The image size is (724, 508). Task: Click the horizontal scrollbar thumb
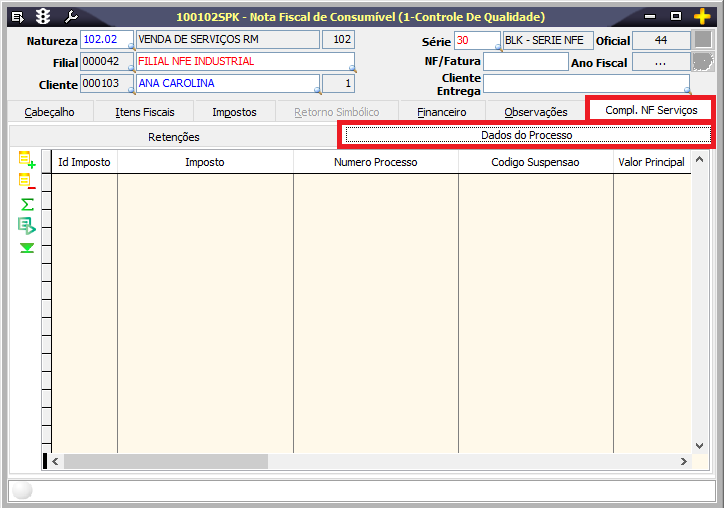pyautogui.click(x=166, y=461)
